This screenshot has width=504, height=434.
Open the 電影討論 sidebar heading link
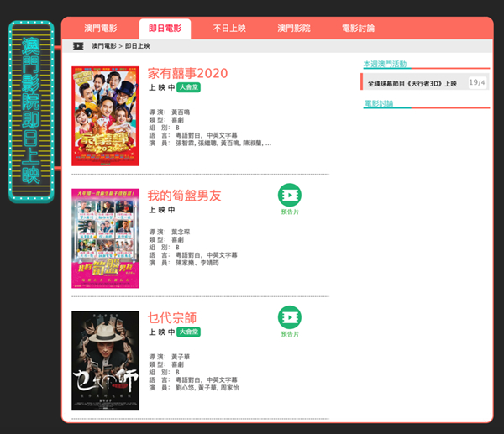pos(379,103)
